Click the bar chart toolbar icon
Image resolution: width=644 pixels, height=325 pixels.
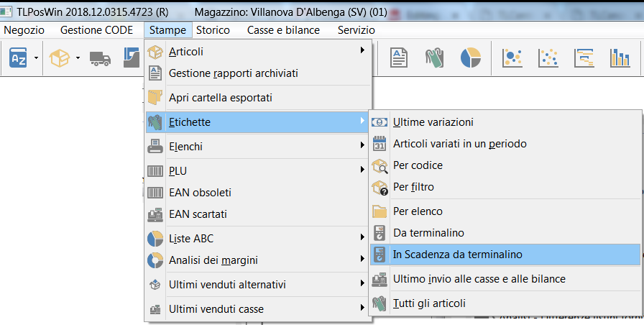point(620,58)
